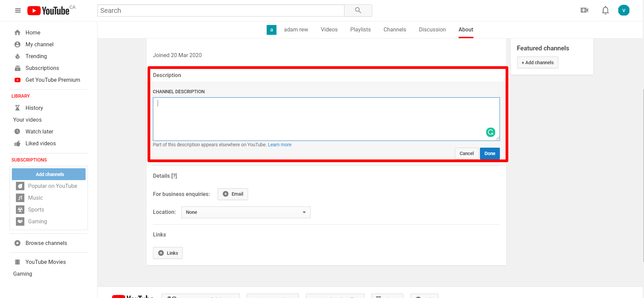This screenshot has width=644, height=298.
Task: Switch to the Channels tab
Action: 395,30
